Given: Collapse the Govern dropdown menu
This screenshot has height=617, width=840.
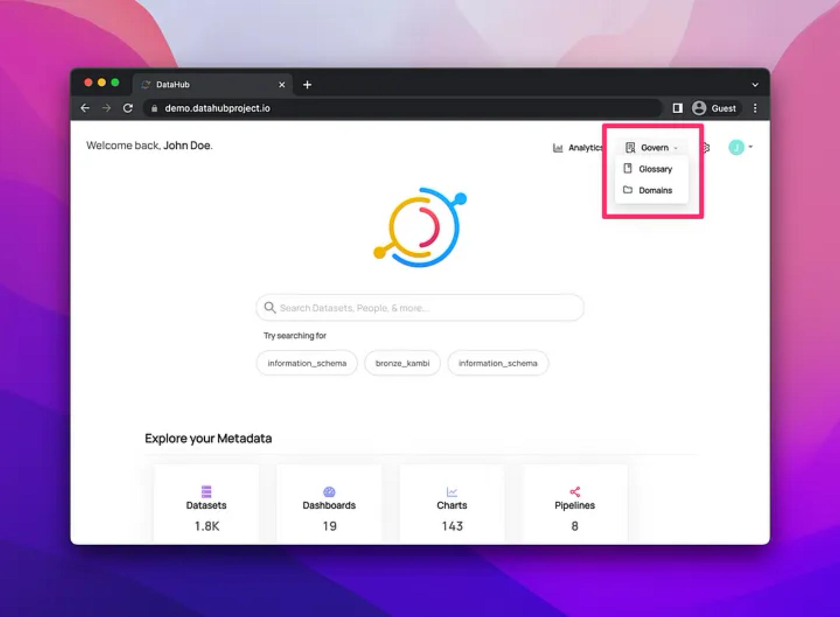Looking at the screenshot, I should pos(651,148).
